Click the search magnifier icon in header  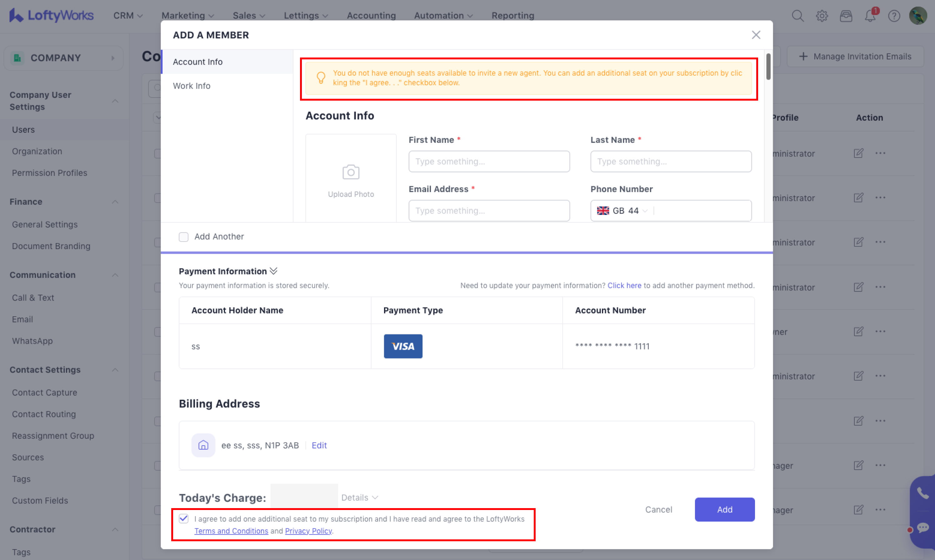coord(797,16)
